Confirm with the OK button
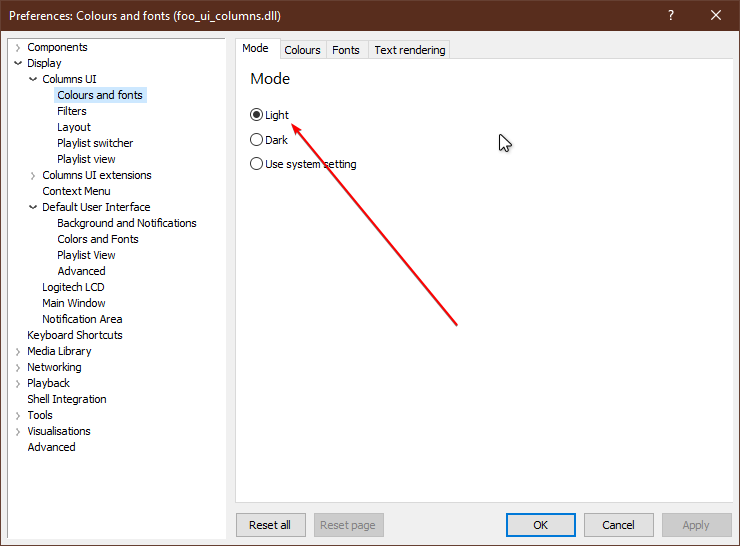 (x=540, y=525)
